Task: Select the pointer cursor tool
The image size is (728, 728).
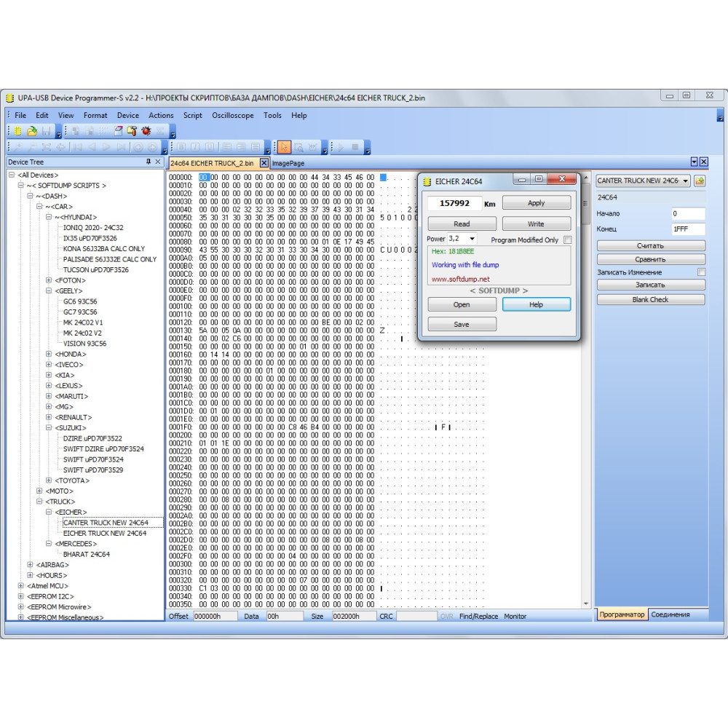Action: coord(284,148)
